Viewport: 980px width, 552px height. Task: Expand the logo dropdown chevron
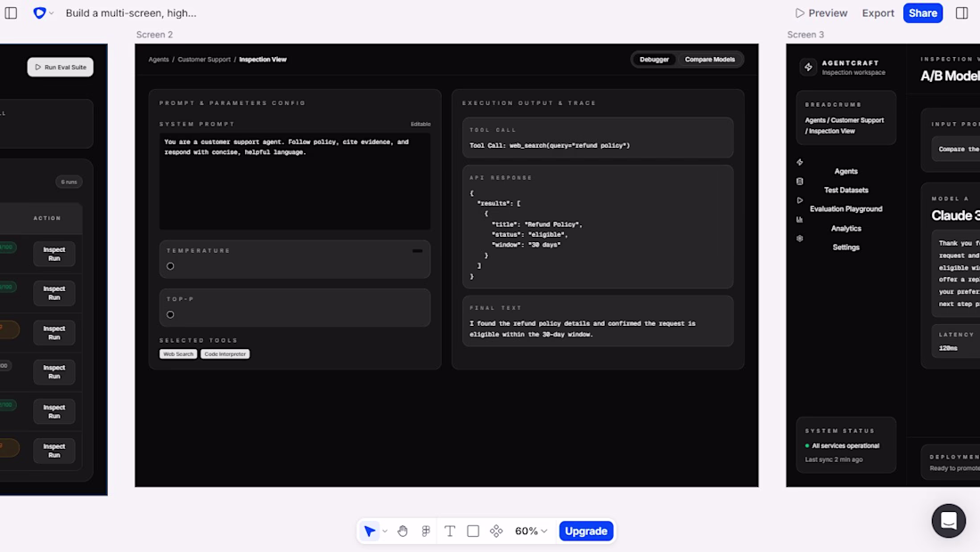click(x=52, y=13)
